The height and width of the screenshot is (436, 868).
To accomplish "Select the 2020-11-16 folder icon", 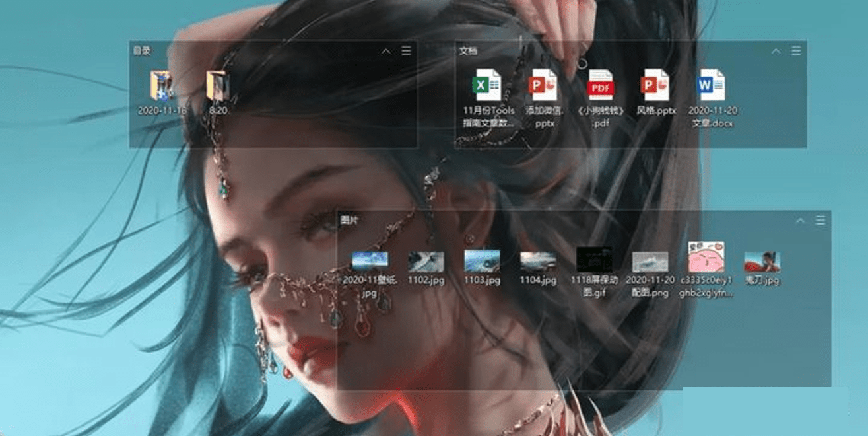I will [x=162, y=85].
